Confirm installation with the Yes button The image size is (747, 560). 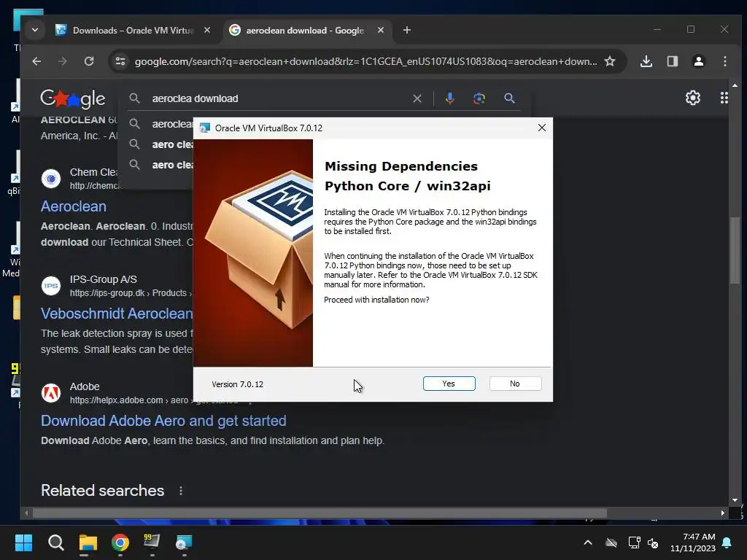click(449, 384)
